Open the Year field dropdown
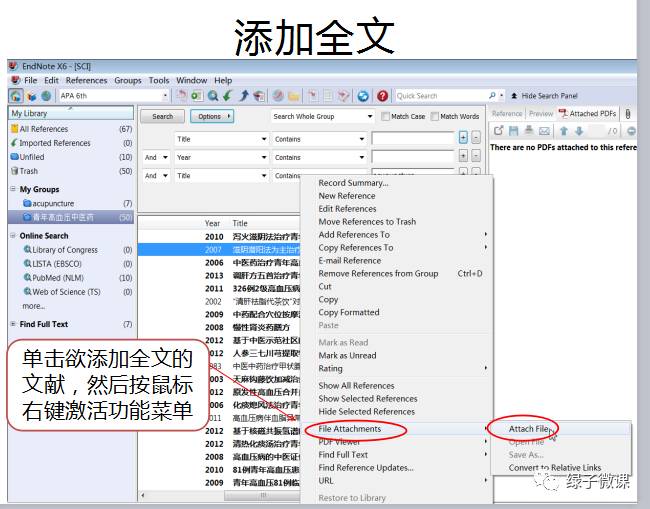Image resolution: width=650 pixels, height=509 pixels. pyautogui.click(x=264, y=157)
